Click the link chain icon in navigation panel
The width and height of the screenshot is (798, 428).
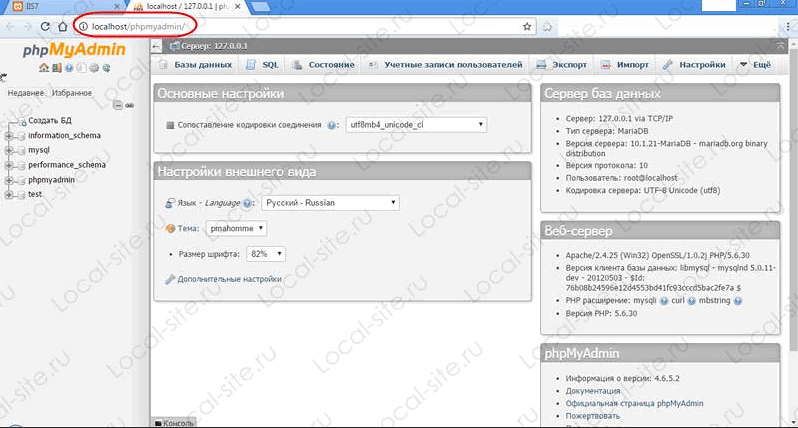point(130,105)
